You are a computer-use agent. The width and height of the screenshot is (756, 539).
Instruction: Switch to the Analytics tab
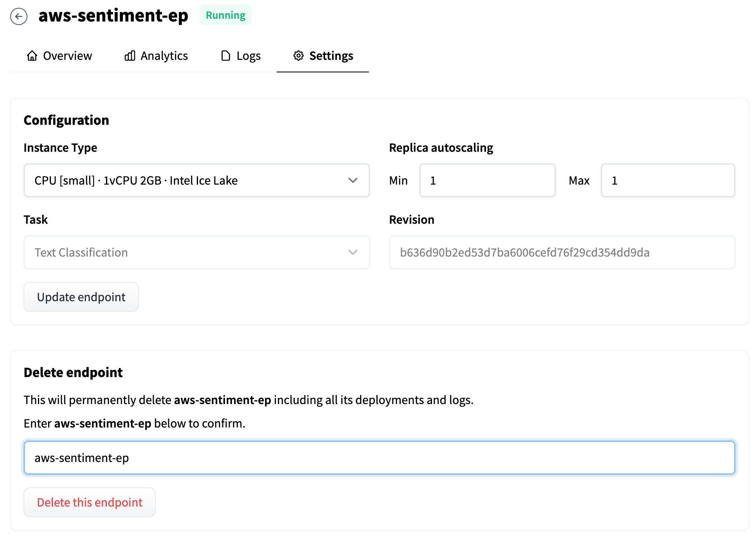tap(164, 56)
